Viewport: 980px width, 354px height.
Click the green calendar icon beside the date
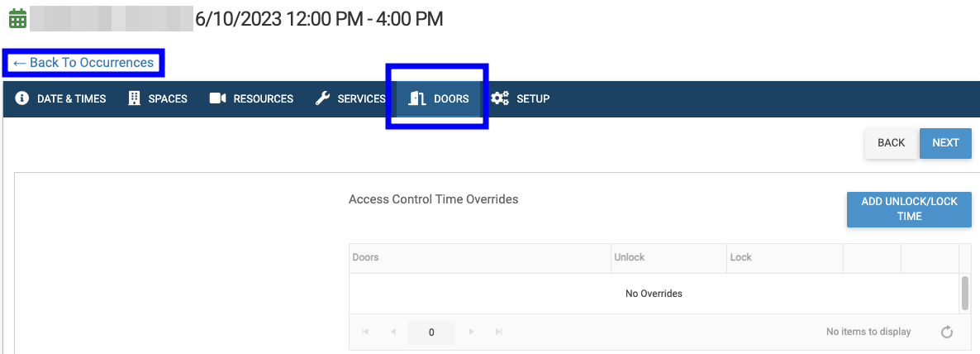17,18
